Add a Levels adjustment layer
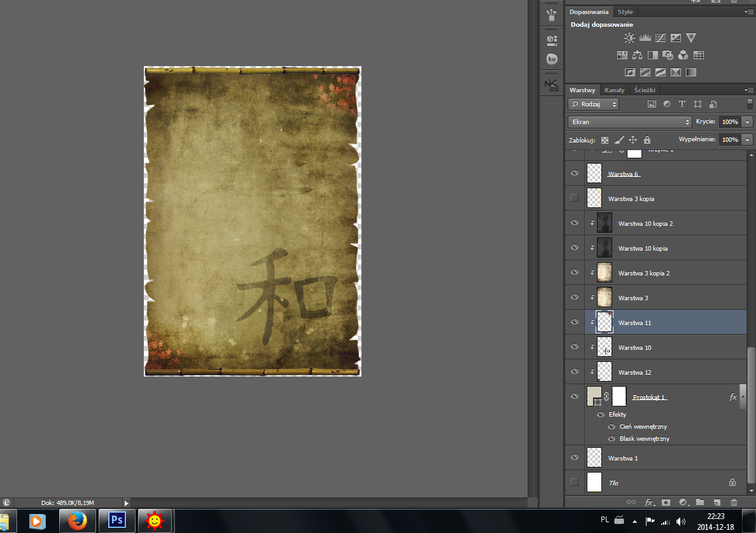 pyautogui.click(x=645, y=38)
